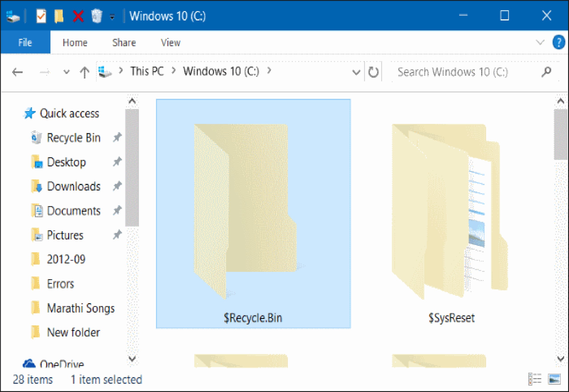Click the navigate Up arrow icon

tap(85, 72)
